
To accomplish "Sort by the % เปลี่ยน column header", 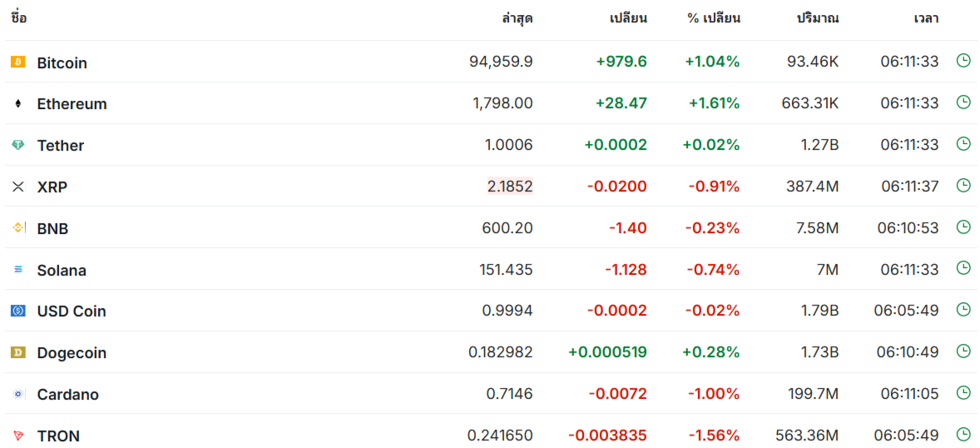I will pos(714,18).
